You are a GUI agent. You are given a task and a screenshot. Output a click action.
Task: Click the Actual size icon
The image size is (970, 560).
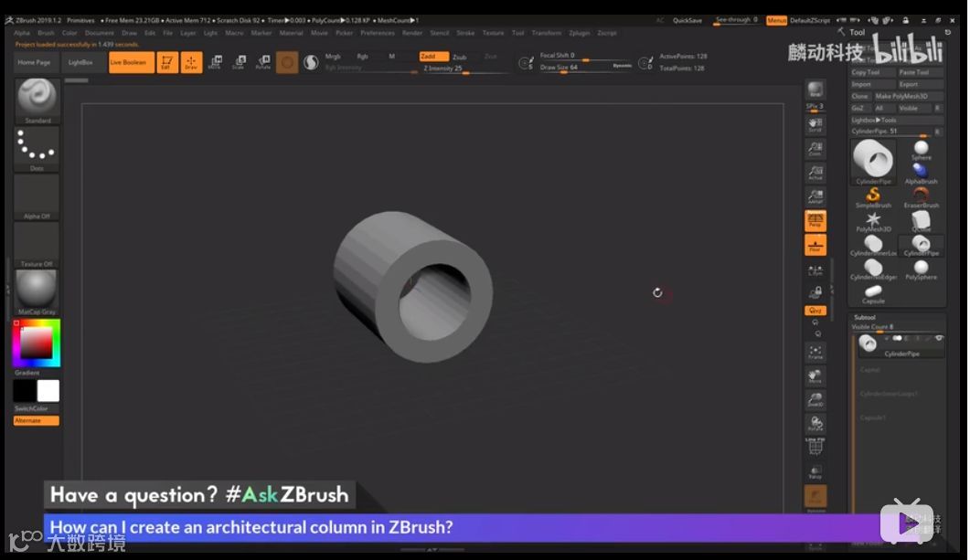point(815,173)
